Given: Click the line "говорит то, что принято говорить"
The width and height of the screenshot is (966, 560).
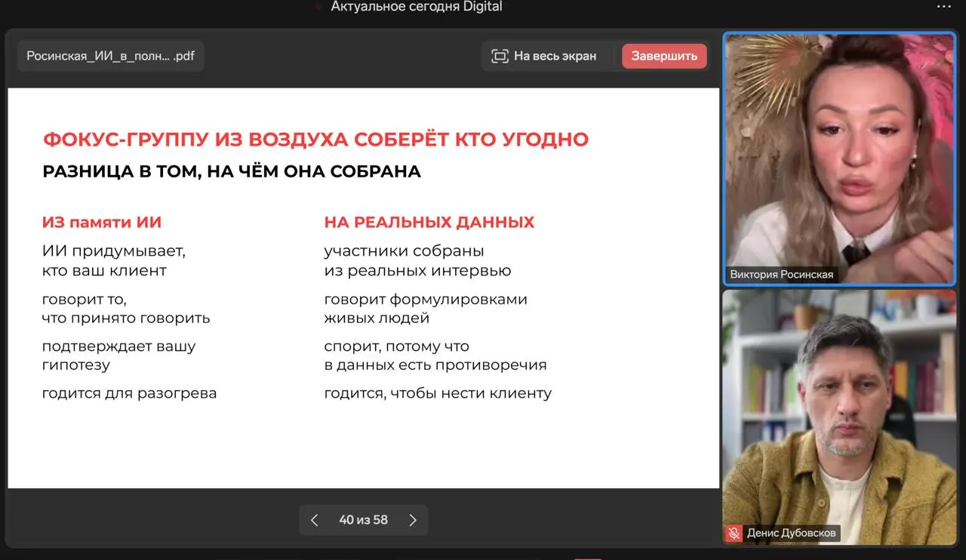Looking at the screenshot, I should point(126,309).
